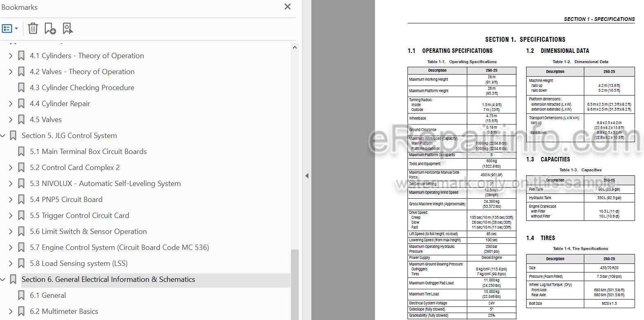Screen dimensions: 644x320
Task: Click bookmark icon beside 5.7 Engine Control System
Action: coord(21,247)
